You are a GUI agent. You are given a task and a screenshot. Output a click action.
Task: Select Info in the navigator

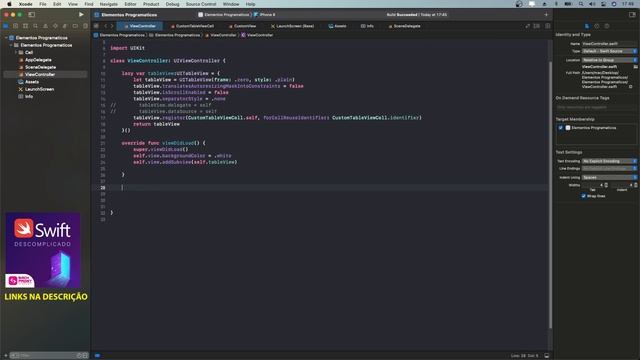(29, 97)
